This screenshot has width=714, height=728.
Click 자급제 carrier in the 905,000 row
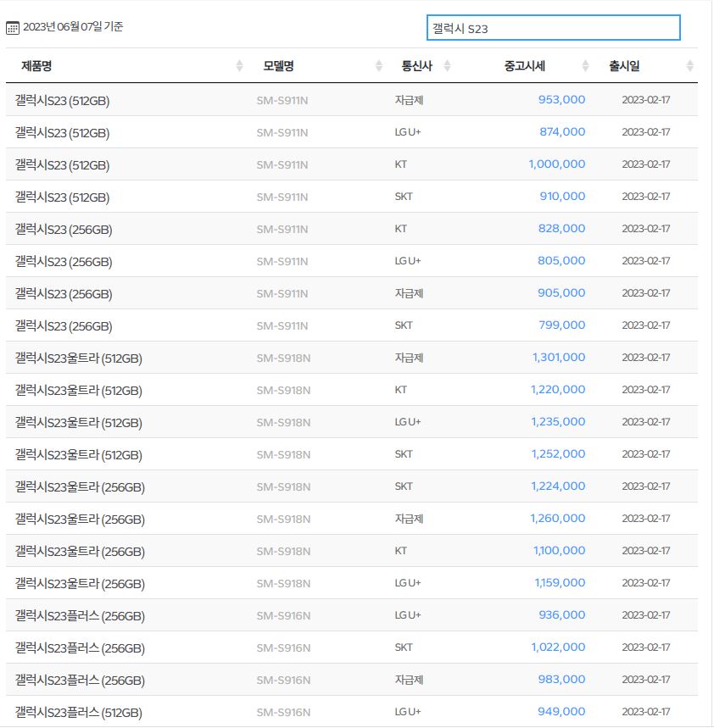point(409,293)
